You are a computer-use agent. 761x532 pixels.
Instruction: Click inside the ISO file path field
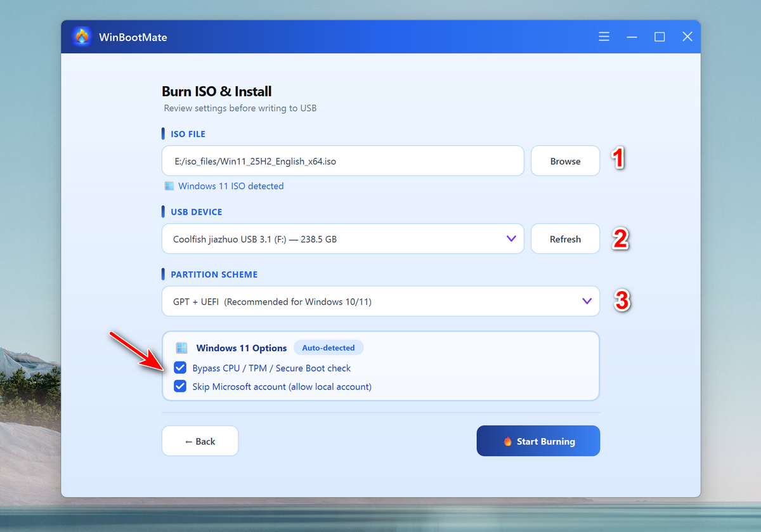[342, 160]
